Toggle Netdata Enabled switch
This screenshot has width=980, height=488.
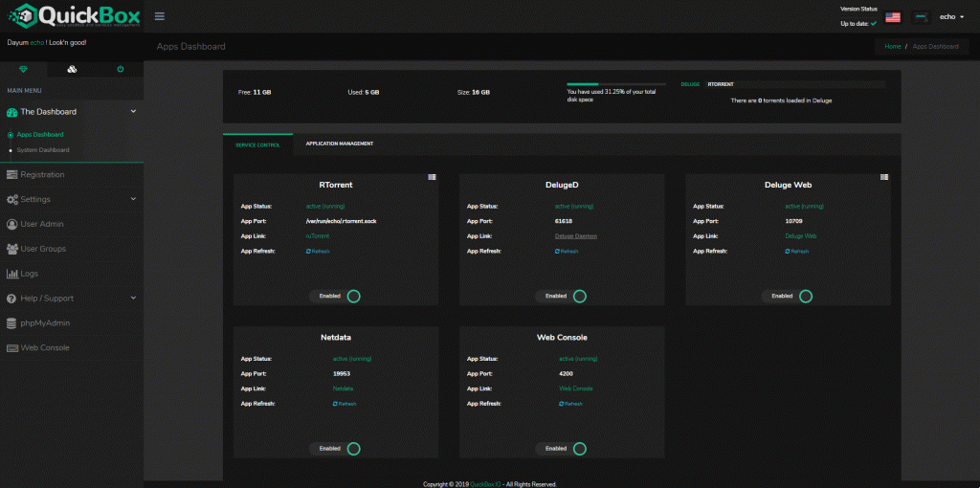click(335, 449)
